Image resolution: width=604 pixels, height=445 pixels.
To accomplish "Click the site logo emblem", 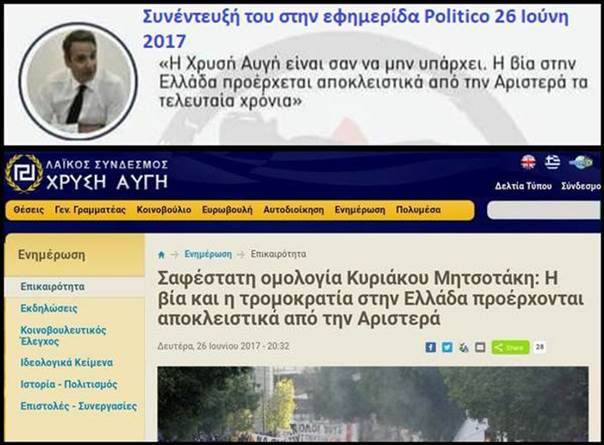I will coord(24,173).
